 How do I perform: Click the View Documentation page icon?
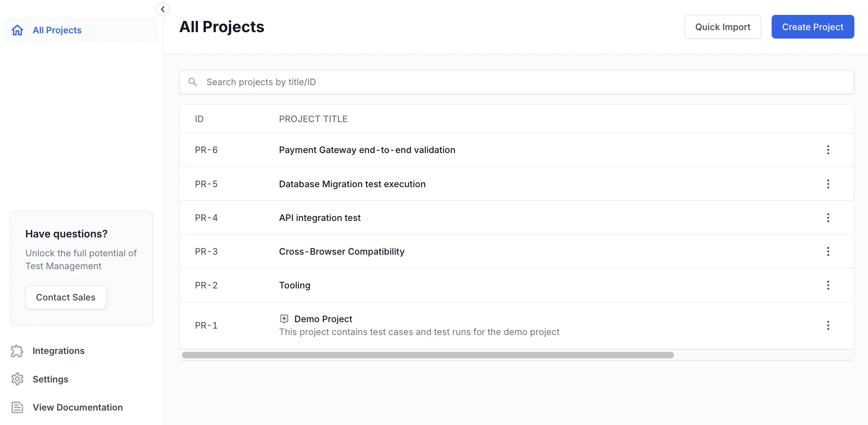point(17,407)
